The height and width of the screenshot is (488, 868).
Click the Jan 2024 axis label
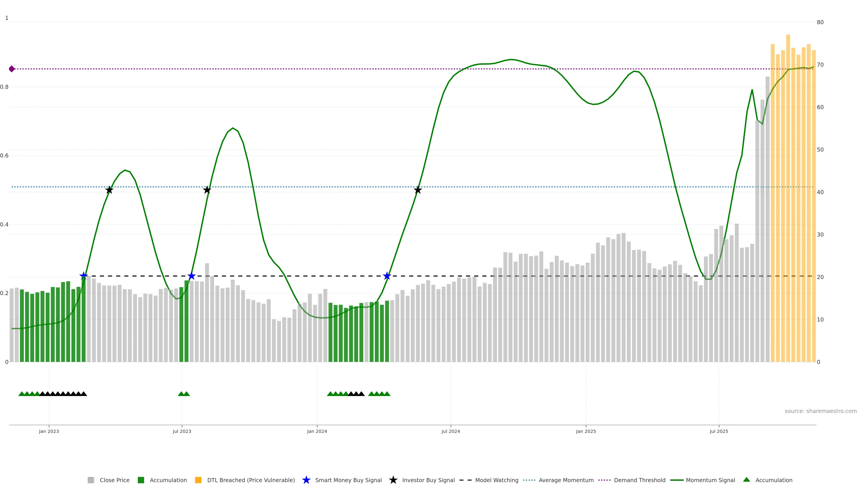pos(317,431)
